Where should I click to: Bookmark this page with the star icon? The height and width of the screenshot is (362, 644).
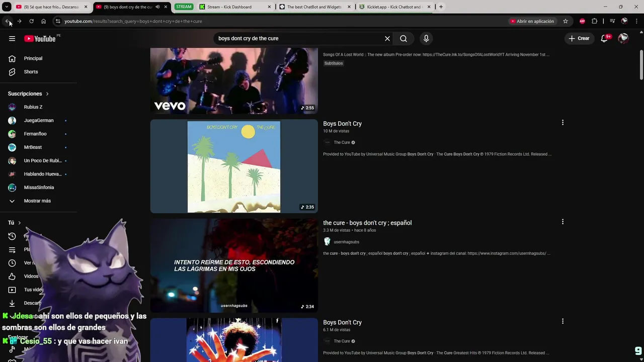[x=566, y=21]
